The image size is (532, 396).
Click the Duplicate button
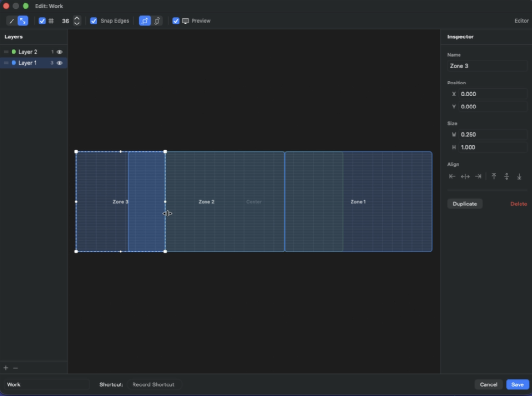coord(465,204)
